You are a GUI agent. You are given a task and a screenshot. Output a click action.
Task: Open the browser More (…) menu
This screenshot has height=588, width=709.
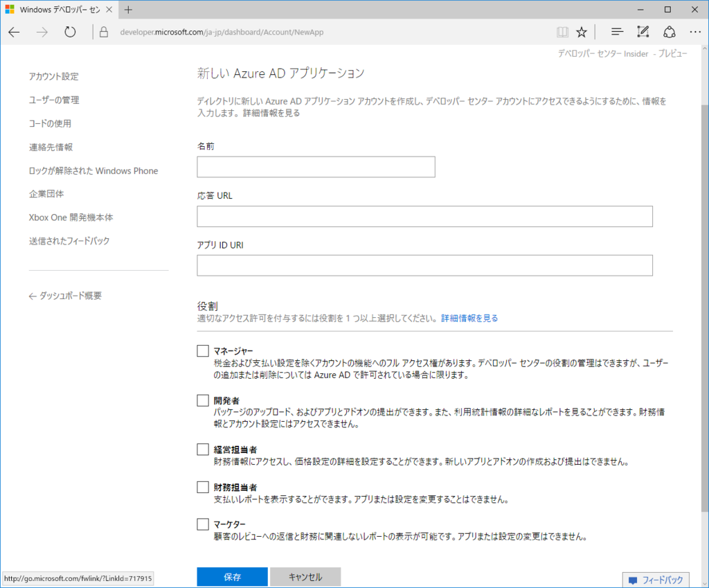point(695,32)
